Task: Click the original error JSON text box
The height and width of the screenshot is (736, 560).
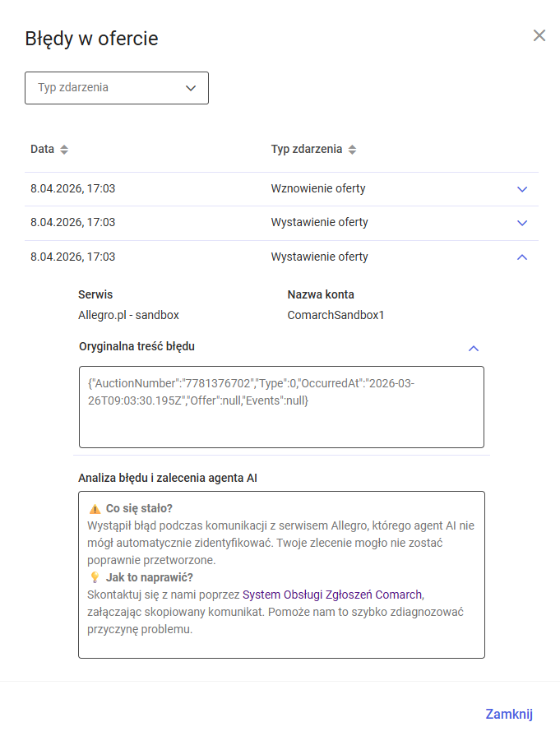Action: point(281,407)
